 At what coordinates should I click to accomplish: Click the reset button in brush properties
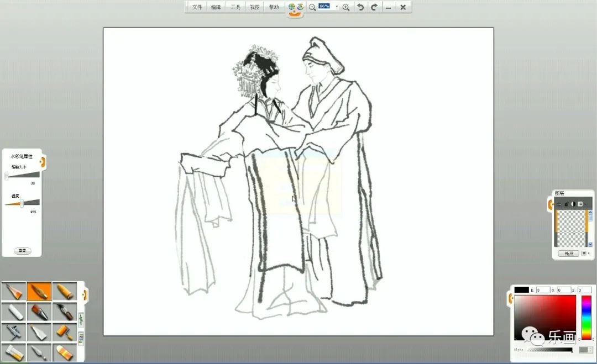click(22, 250)
